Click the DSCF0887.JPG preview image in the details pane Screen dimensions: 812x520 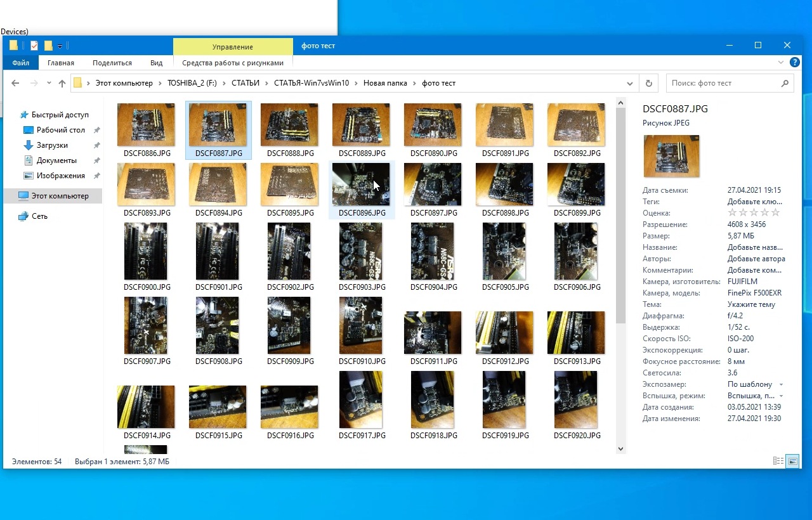[x=671, y=156]
